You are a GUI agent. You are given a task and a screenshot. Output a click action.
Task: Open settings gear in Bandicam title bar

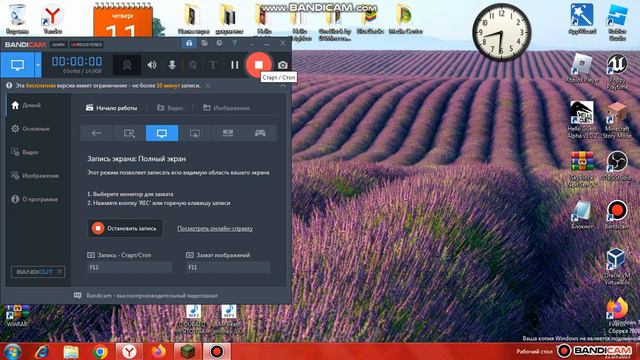[x=219, y=43]
